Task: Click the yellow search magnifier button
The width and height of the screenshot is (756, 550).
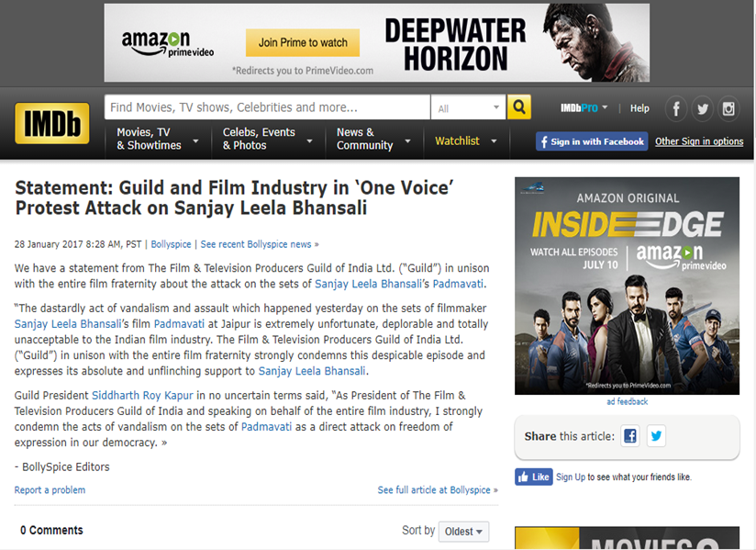Action: tap(518, 107)
